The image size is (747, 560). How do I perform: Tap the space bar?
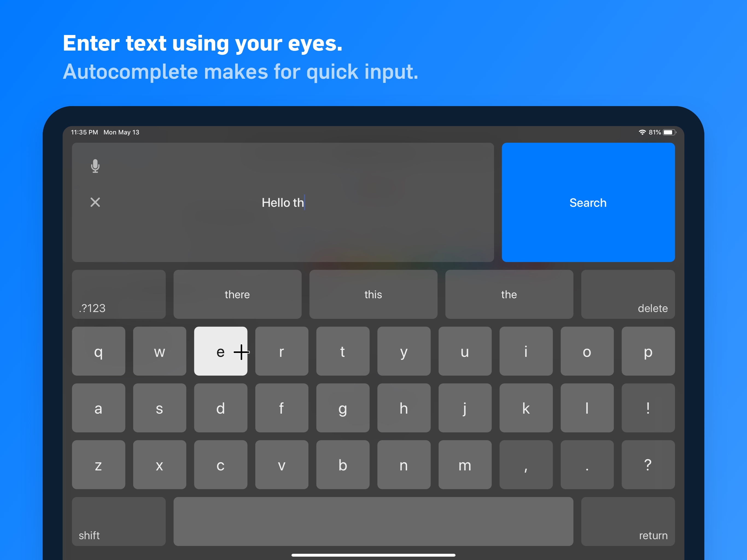click(x=373, y=521)
